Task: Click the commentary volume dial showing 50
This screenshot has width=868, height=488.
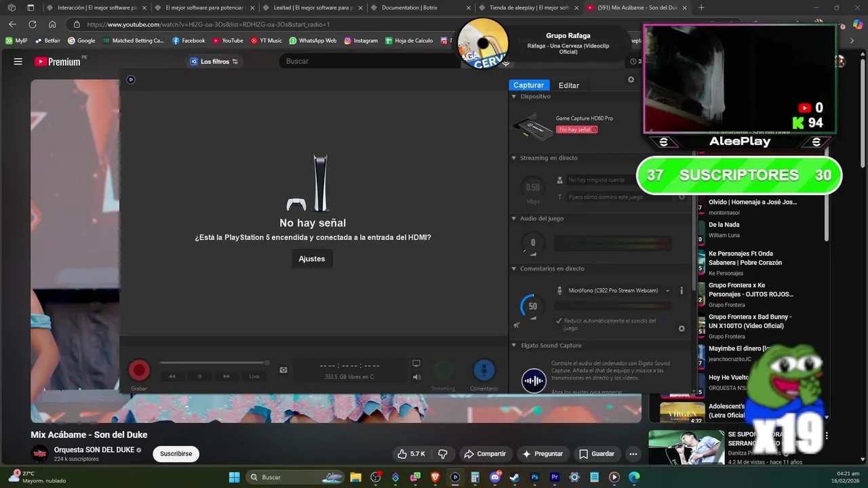Action: pyautogui.click(x=532, y=306)
